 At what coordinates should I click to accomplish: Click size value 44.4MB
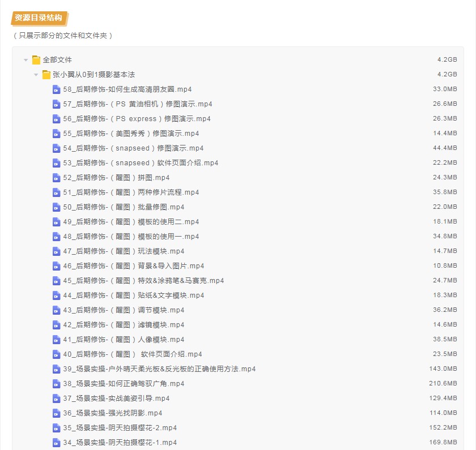[x=445, y=148]
